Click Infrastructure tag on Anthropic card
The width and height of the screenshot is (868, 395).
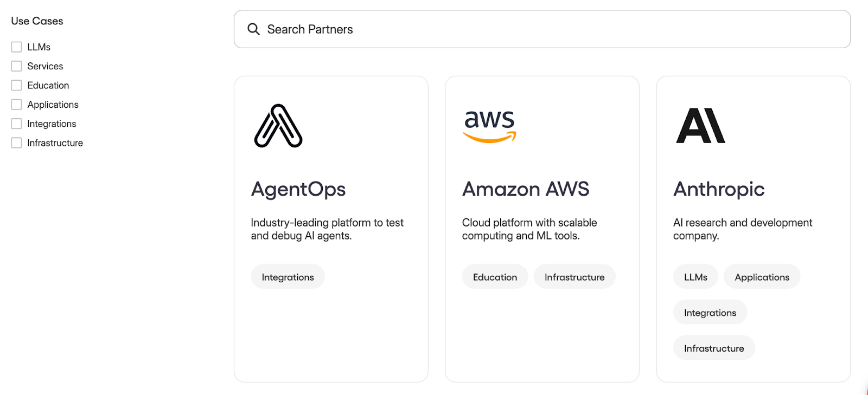[x=714, y=348]
